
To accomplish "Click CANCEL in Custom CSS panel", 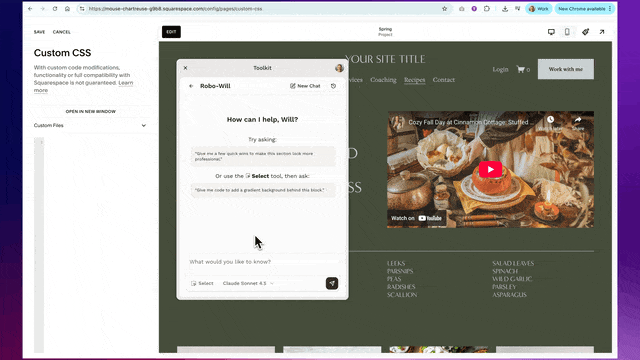I will pyautogui.click(x=62, y=32).
